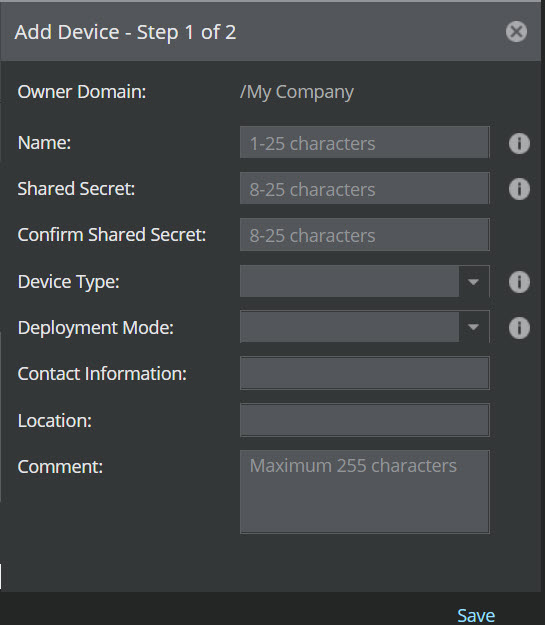This screenshot has height=625, width=545.
Task: Click the '/My Company' owner domain text
Action: tap(297, 92)
